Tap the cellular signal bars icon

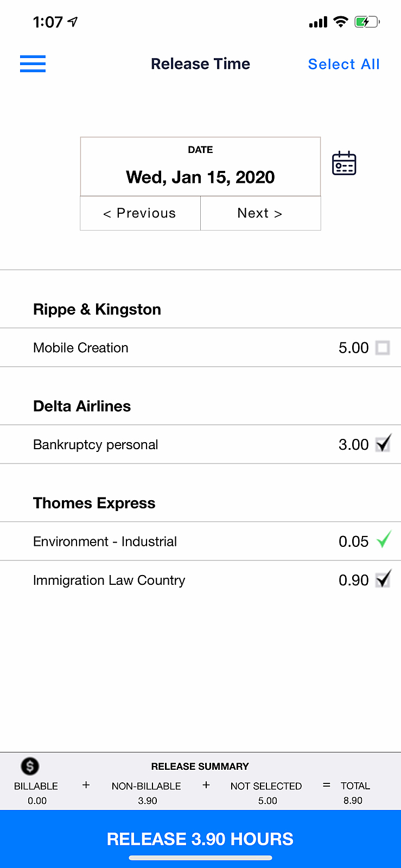coord(318,22)
